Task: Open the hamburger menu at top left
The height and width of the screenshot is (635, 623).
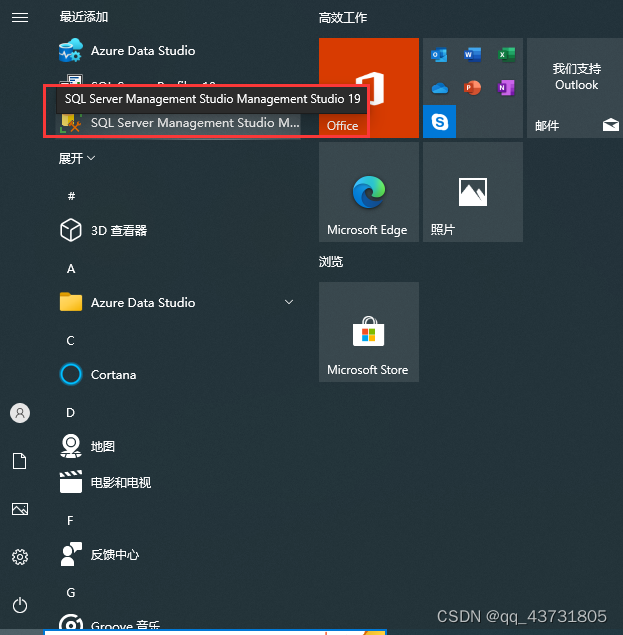Action: tap(20, 17)
